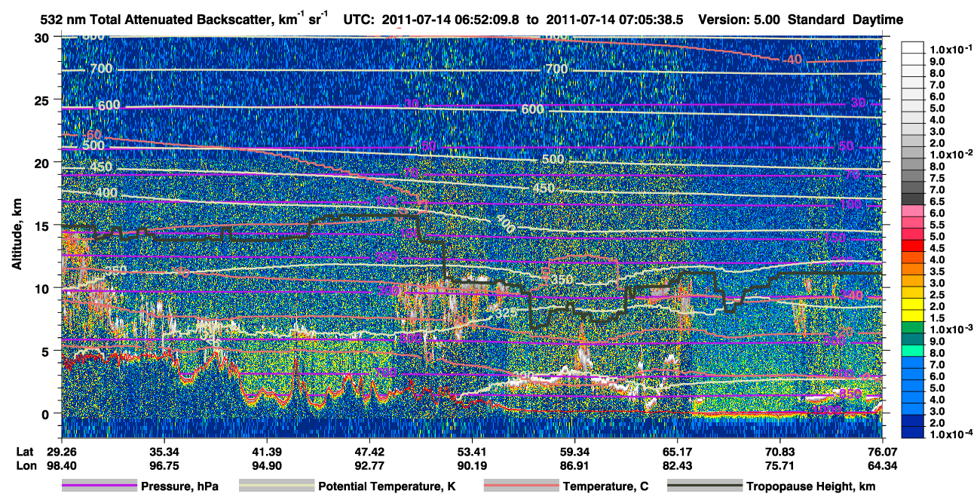This screenshot has height=503, width=980.
Task: Click the "Temperature, C" legend label
Action: tap(605, 486)
